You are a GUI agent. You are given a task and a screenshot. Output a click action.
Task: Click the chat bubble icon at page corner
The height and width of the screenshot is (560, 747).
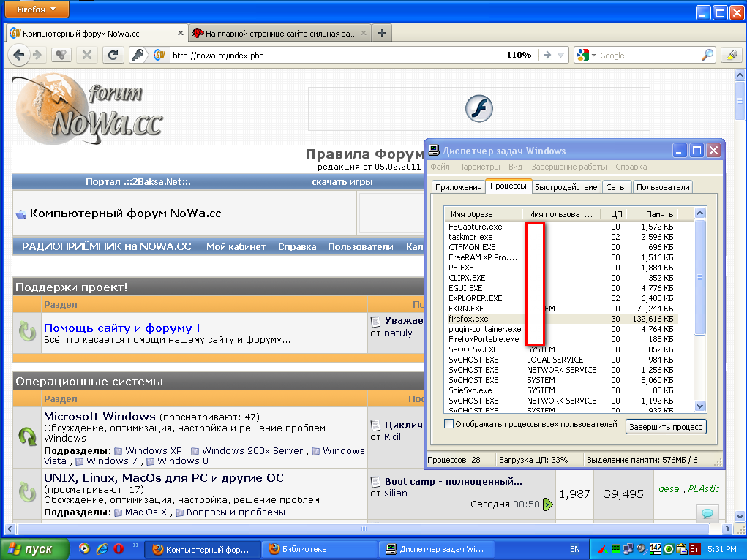point(707,513)
